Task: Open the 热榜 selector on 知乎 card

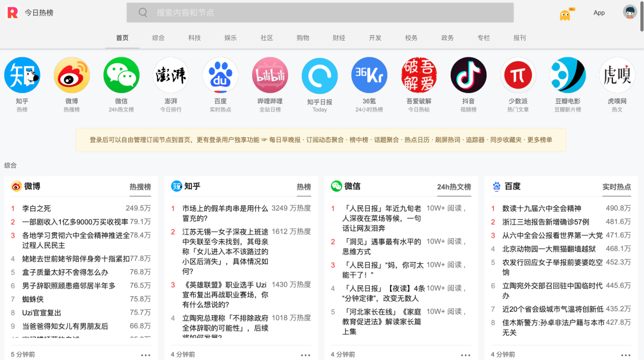Action: click(x=304, y=187)
